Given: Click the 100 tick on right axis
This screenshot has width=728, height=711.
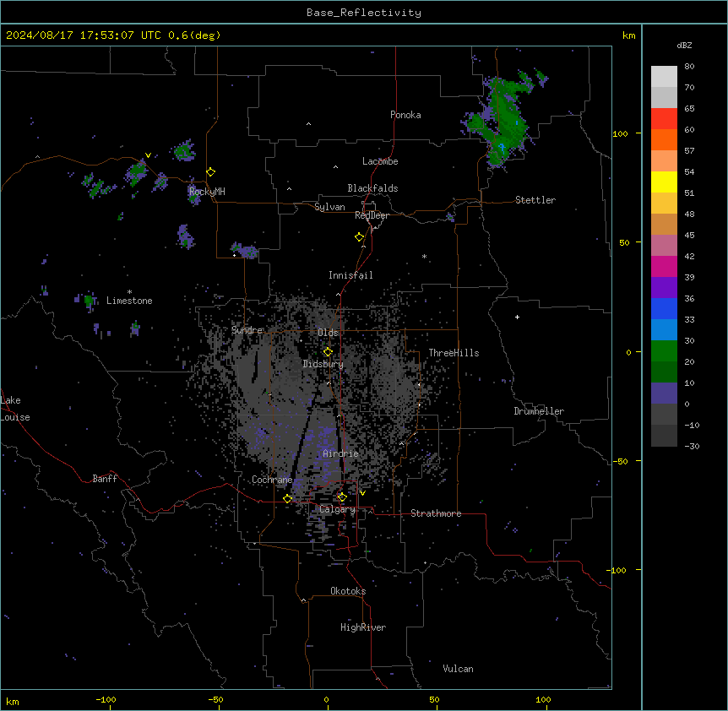Looking at the screenshot, I should 620,133.
